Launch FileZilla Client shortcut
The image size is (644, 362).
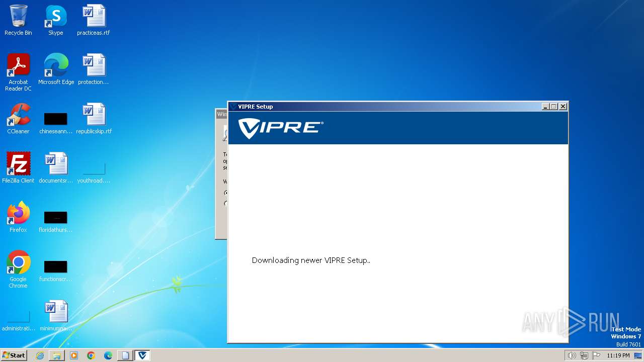pos(18,168)
